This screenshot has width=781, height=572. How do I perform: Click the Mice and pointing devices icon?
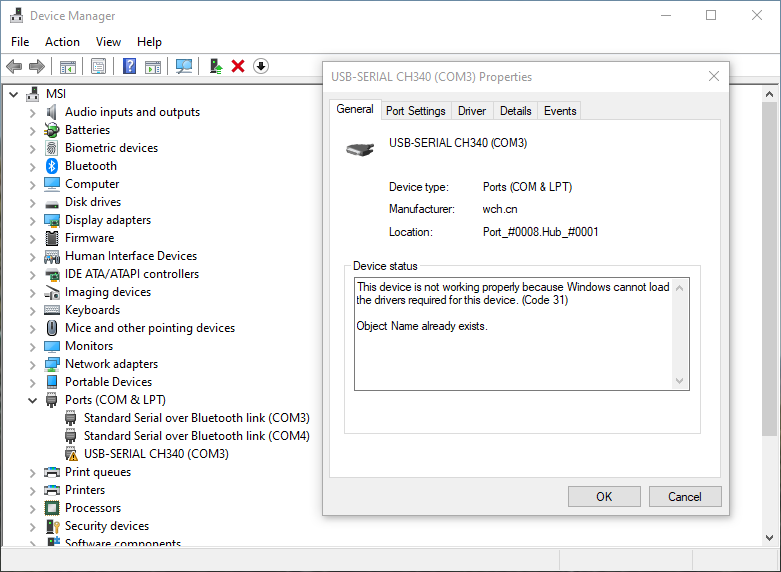pos(52,328)
